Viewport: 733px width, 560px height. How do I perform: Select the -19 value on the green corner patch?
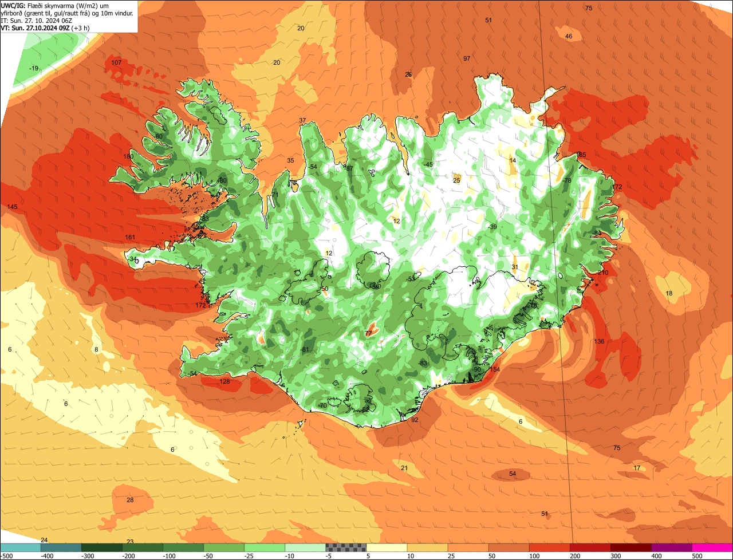(34, 69)
